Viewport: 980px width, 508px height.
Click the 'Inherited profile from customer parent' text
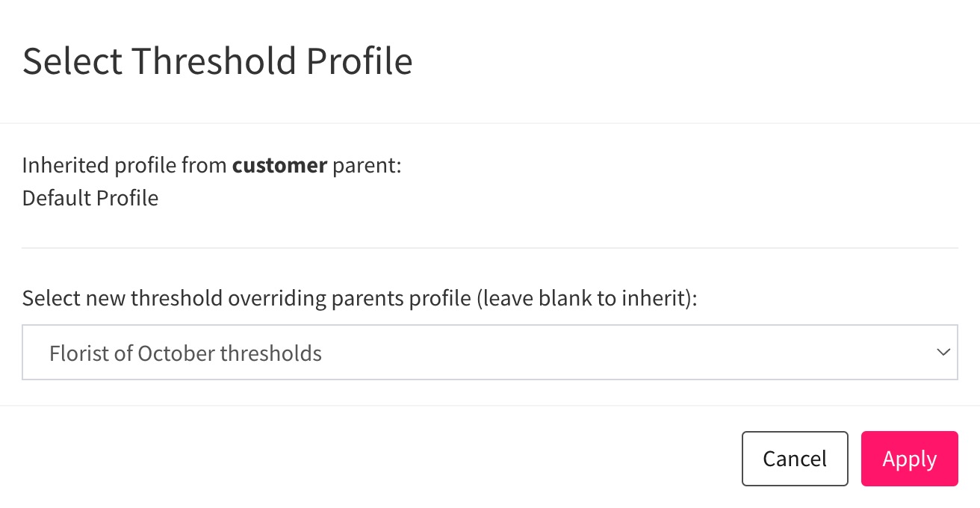point(211,164)
